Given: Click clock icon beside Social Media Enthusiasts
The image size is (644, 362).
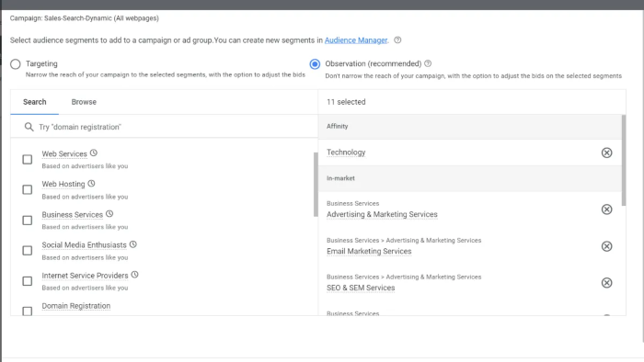Looking at the screenshot, I should pyautogui.click(x=133, y=244).
